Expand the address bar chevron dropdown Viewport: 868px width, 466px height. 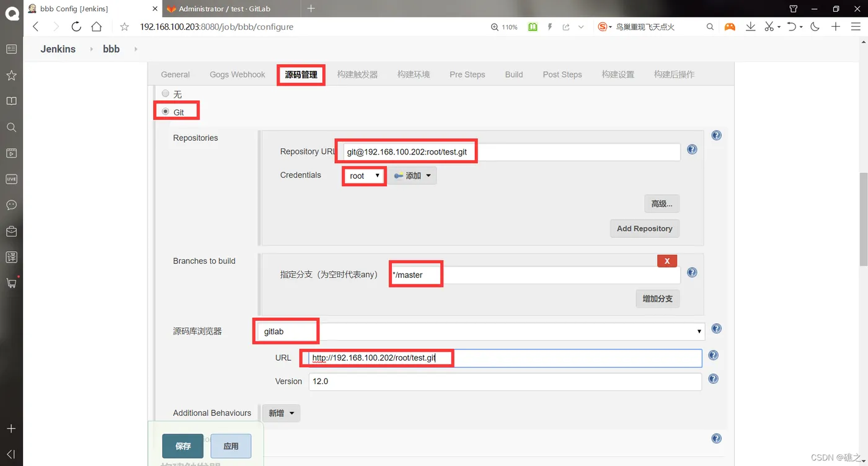(581, 27)
